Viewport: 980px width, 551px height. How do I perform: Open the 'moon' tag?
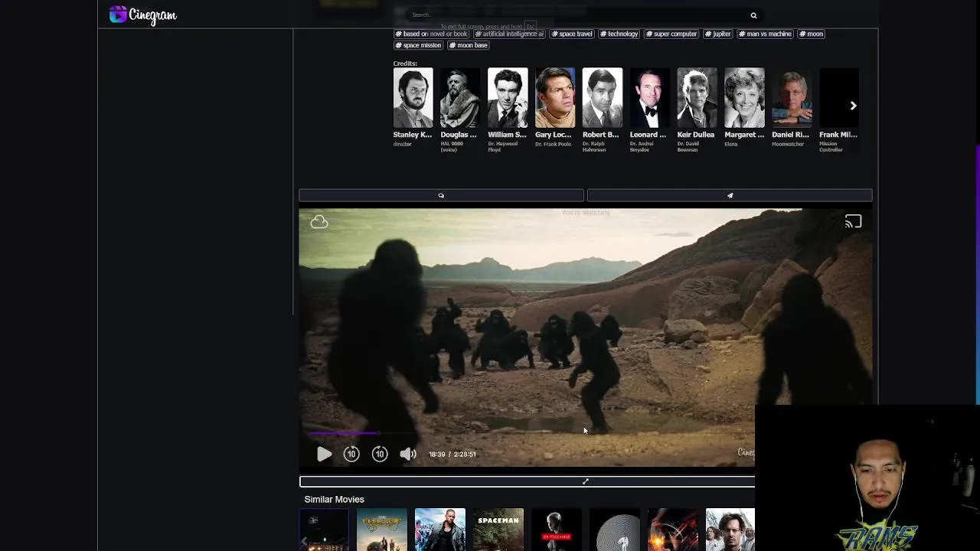[x=811, y=34]
